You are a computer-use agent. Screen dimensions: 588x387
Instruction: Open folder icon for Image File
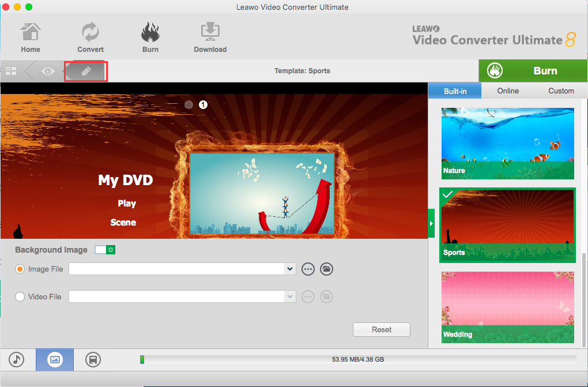(x=327, y=269)
